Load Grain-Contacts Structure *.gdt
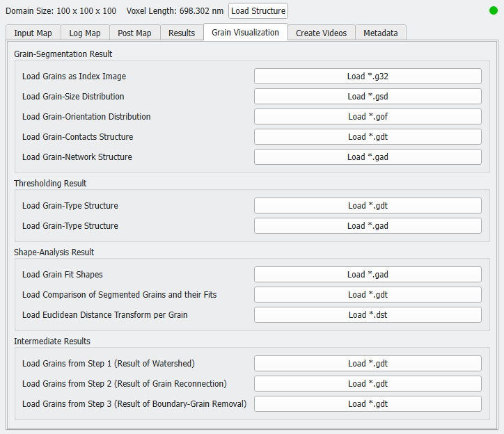 [368, 137]
